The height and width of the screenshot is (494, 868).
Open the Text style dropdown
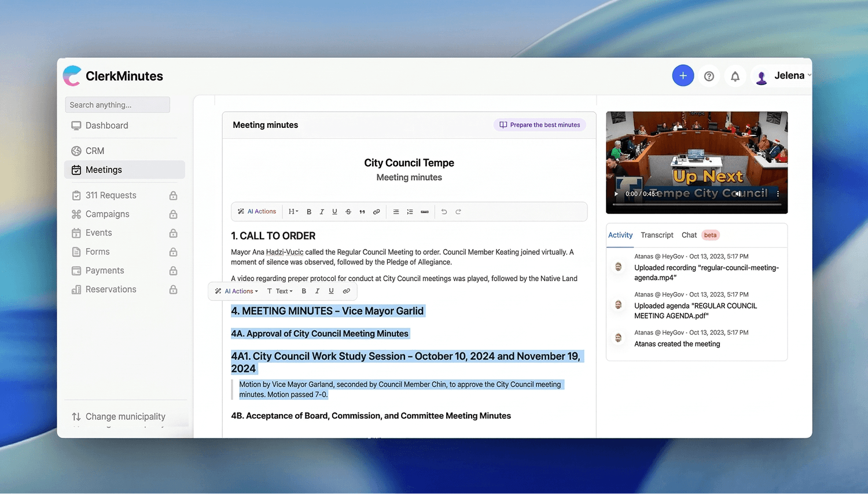tap(280, 291)
